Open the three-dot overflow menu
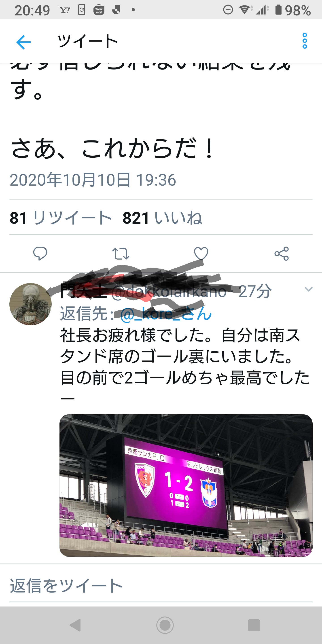This screenshot has width=322, height=644. 305,41
